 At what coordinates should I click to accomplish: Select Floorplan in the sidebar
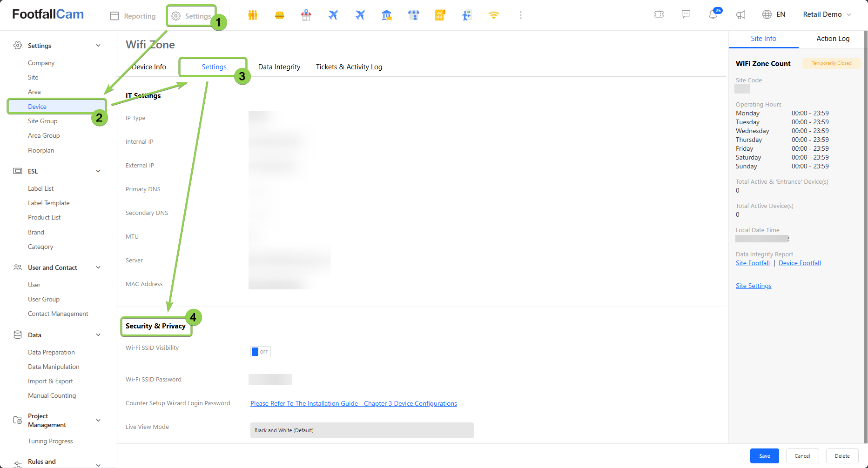pyautogui.click(x=41, y=150)
